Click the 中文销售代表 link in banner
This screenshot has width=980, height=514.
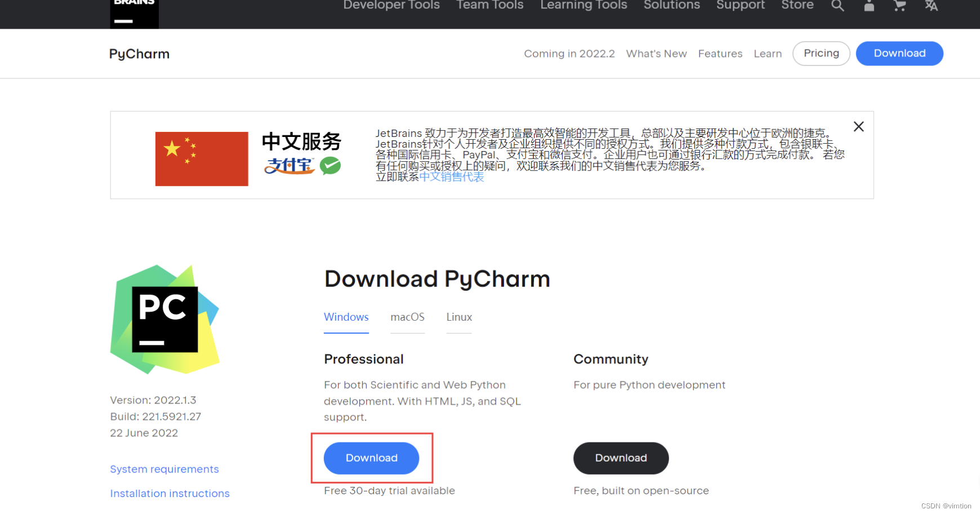pyautogui.click(x=452, y=177)
